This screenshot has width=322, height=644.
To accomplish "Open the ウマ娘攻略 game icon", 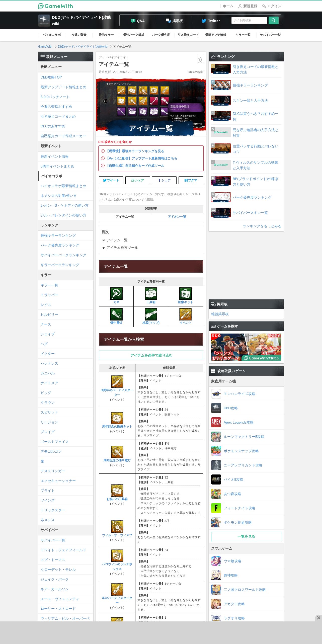I will 216,561.
